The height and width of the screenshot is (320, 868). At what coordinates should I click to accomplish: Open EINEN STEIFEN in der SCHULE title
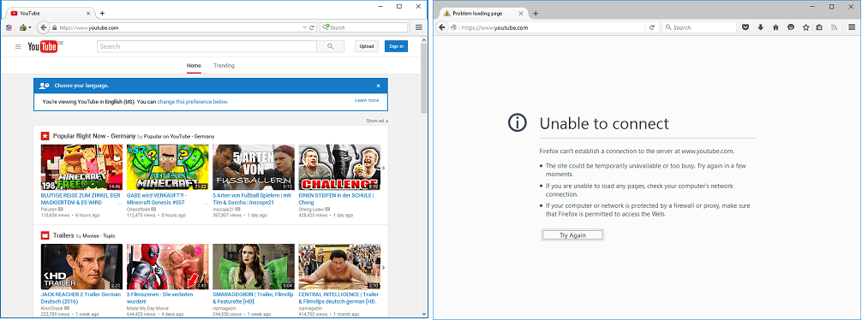coord(337,199)
